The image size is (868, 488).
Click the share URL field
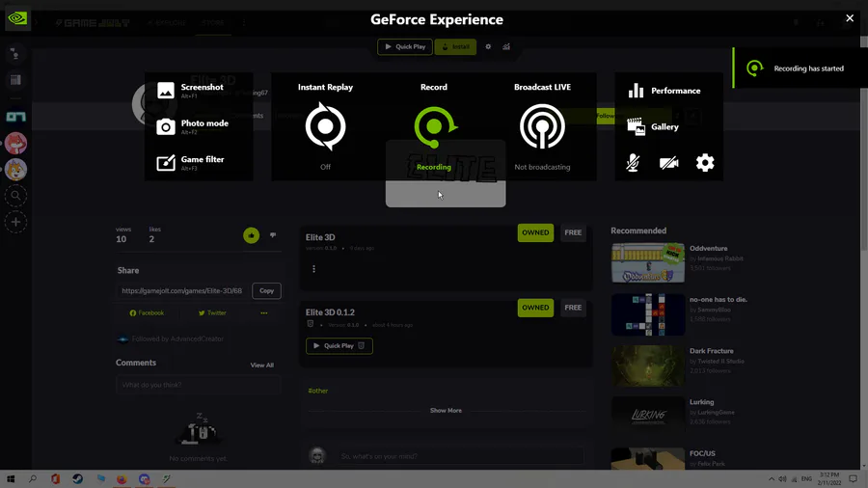pyautogui.click(x=182, y=291)
